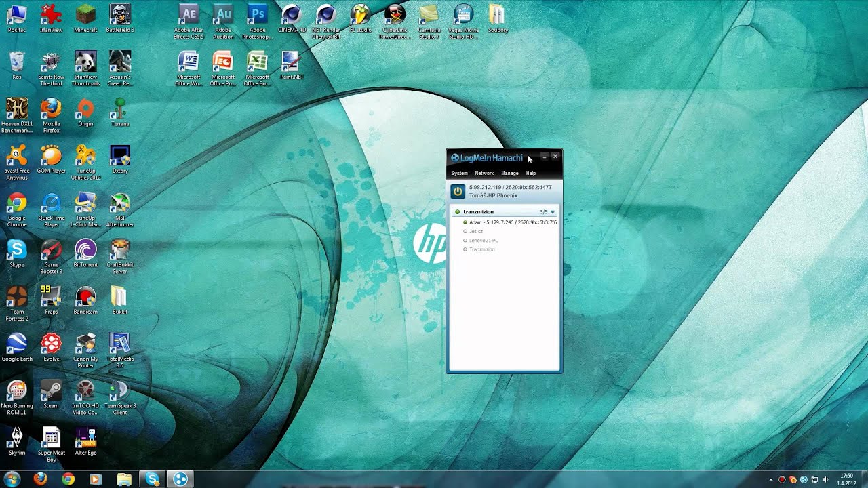
Task: Select the Koš recycle bin icon
Action: click(x=17, y=65)
